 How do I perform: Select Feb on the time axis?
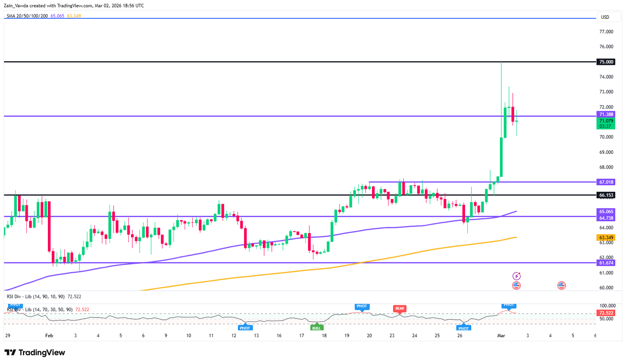click(48, 335)
